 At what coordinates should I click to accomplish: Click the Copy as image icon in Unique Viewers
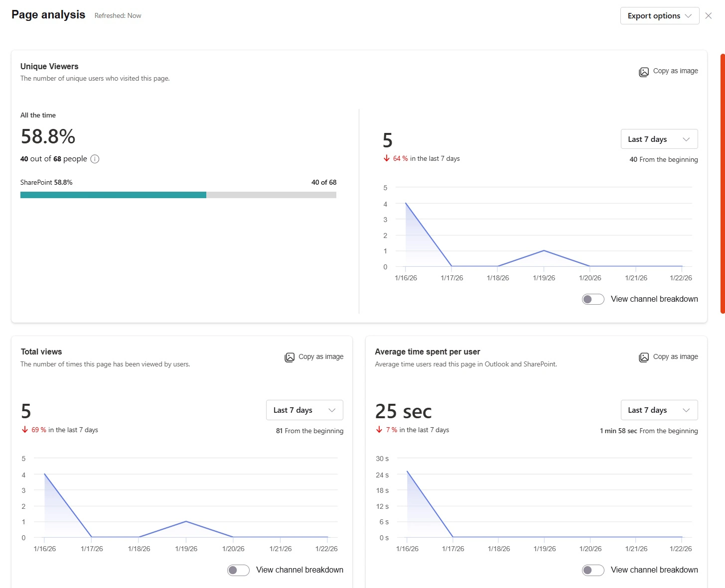644,72
